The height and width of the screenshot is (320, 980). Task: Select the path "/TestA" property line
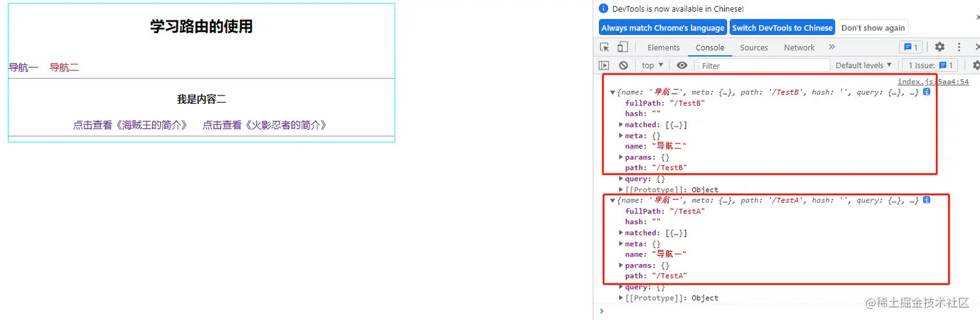(655, 276)
